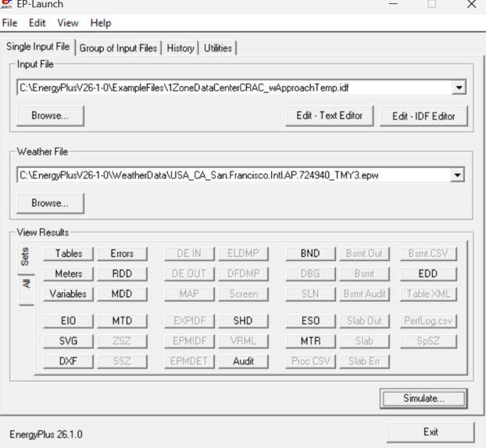Open the EDD file
Image resolution: width=486 pixels, height=448 pixels.
click(428, 274)
